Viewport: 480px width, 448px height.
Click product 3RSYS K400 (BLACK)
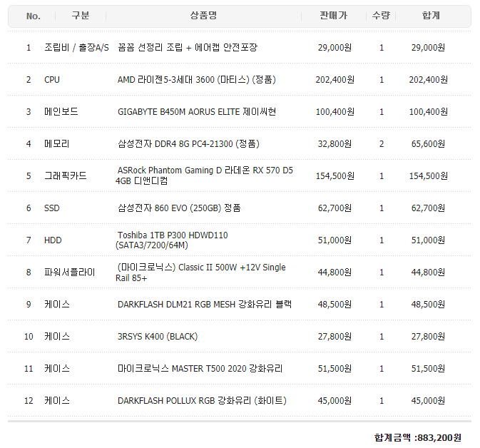tap(158, 337)
